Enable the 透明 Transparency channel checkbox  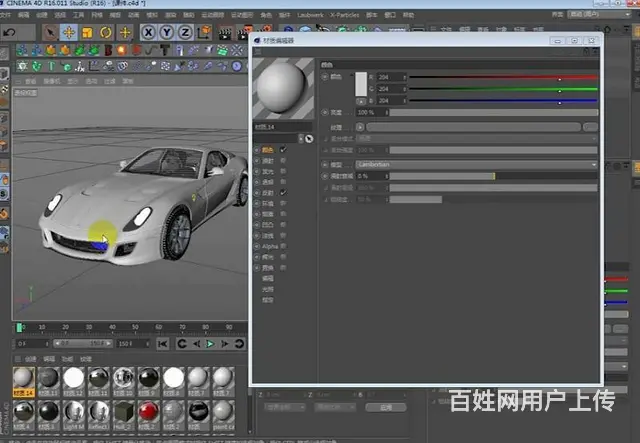coord(283,182)
